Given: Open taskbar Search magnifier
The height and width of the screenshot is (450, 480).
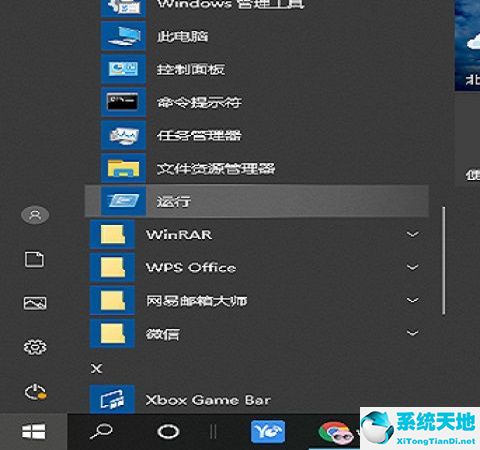Looking at the screenshot, I should coord(101,432).
